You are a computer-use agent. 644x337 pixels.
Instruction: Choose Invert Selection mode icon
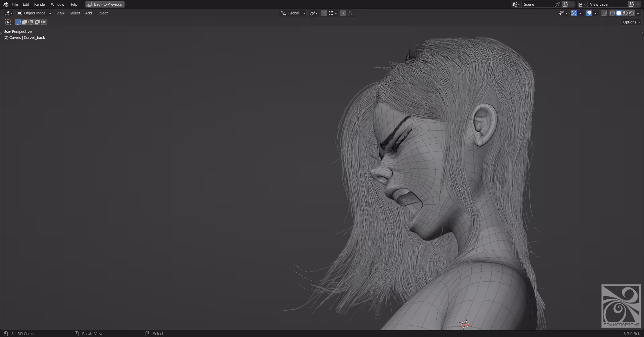37,22
